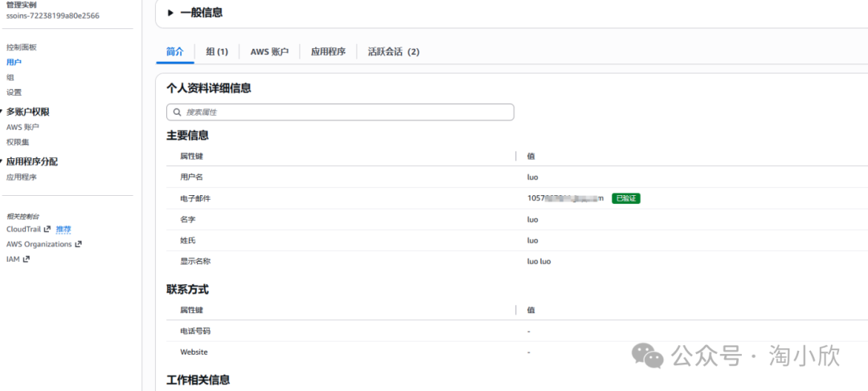The width and height of the screenshot is (868, 391).
Task: Open the 活跃会话 (2) tab
Action: click(x=393, y=51)
